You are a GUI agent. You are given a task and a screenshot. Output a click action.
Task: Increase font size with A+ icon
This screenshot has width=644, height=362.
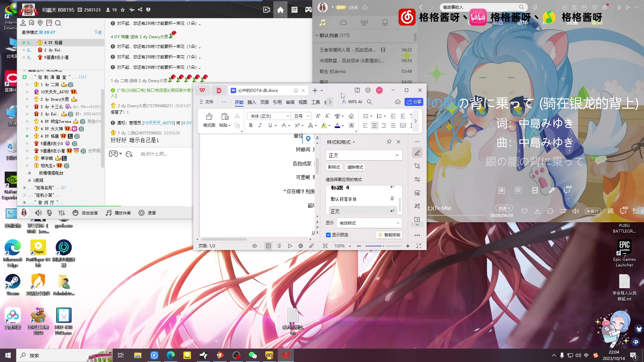pyautogui.click(x=318, y=116)
